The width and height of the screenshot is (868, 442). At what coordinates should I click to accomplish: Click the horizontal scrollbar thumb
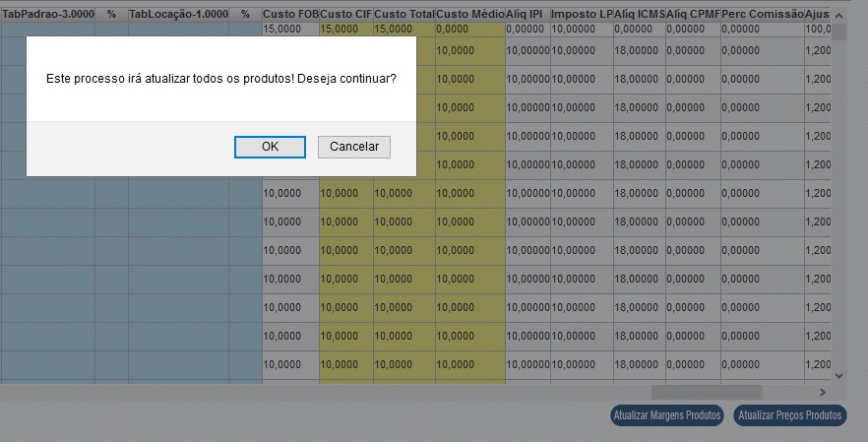tap(707, 392)
